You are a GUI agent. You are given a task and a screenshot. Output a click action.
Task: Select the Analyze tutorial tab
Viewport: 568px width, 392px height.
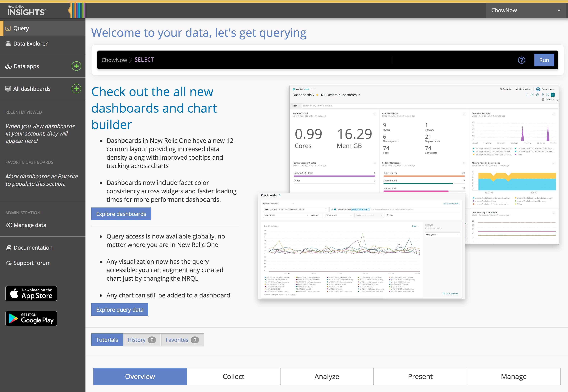pyautogui.click(x=327, y=376)
